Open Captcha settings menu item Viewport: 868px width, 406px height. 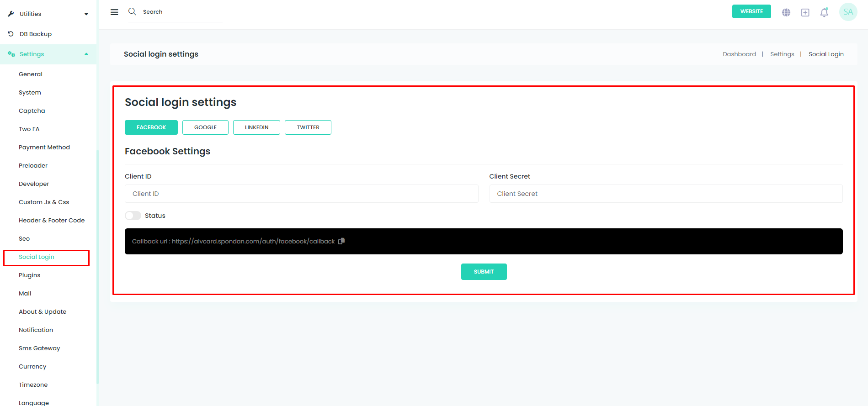(x=32, y=111)
